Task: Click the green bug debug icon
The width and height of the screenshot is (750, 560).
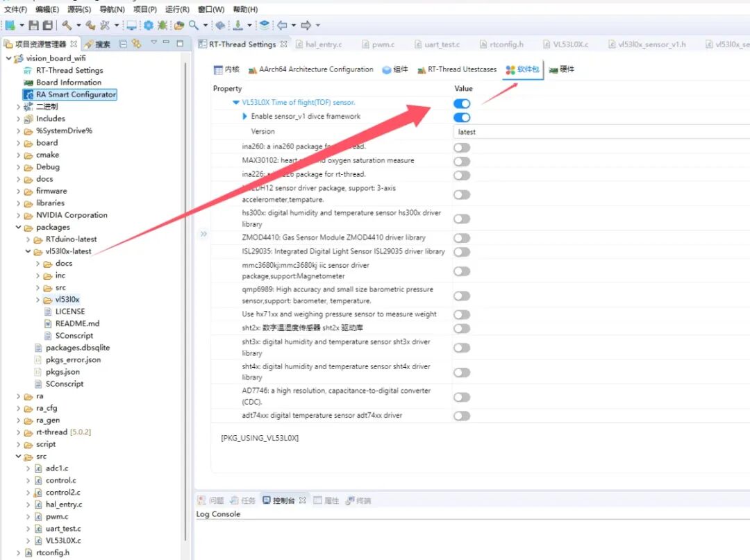Action: pyautogui.click(x=162, y=25)
